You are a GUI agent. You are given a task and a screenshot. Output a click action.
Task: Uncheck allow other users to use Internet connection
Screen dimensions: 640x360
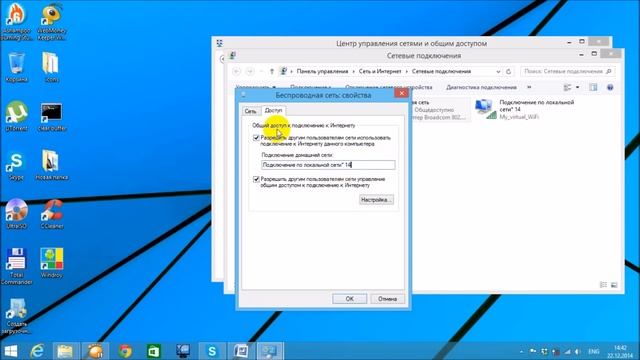[x=256, y=138]
